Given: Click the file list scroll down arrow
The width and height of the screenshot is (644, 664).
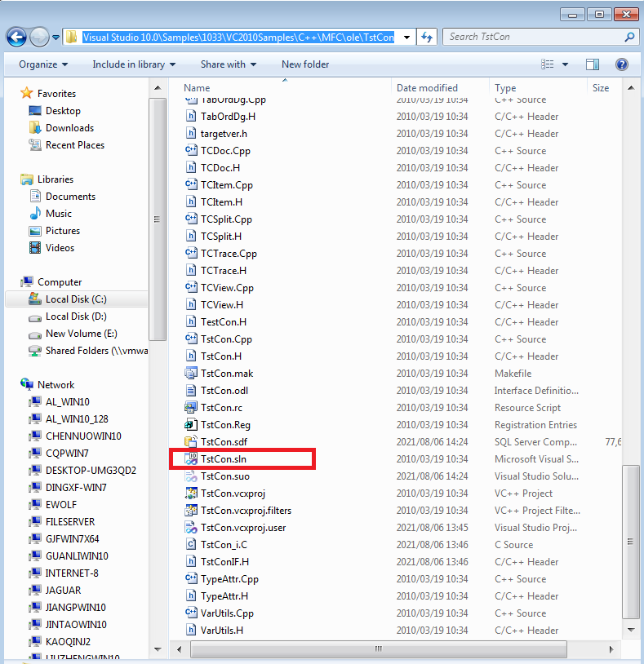Looking at the screenshot, I should 631,630.
